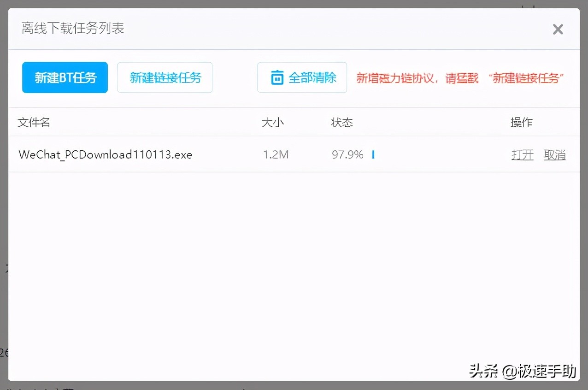This screenshot has height=390, width=588.
Task: Click the 97.9% progress bar
Action: [373, 155]
